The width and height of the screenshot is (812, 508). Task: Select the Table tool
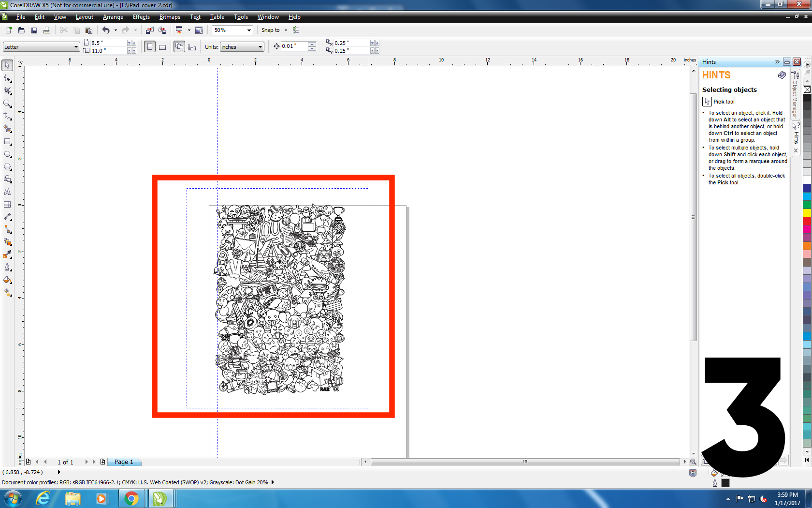coord(7,205)
